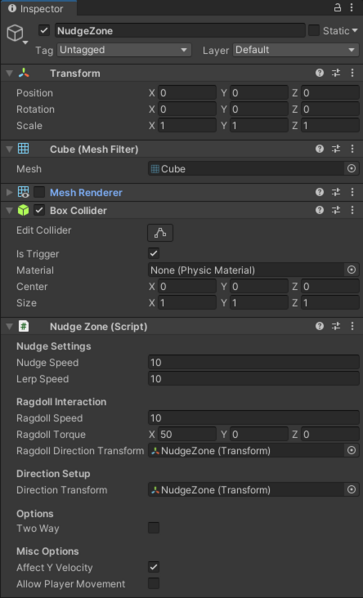363x598 pixels.
Task: Open object picker for Mesh field
Action: [352, 169]
